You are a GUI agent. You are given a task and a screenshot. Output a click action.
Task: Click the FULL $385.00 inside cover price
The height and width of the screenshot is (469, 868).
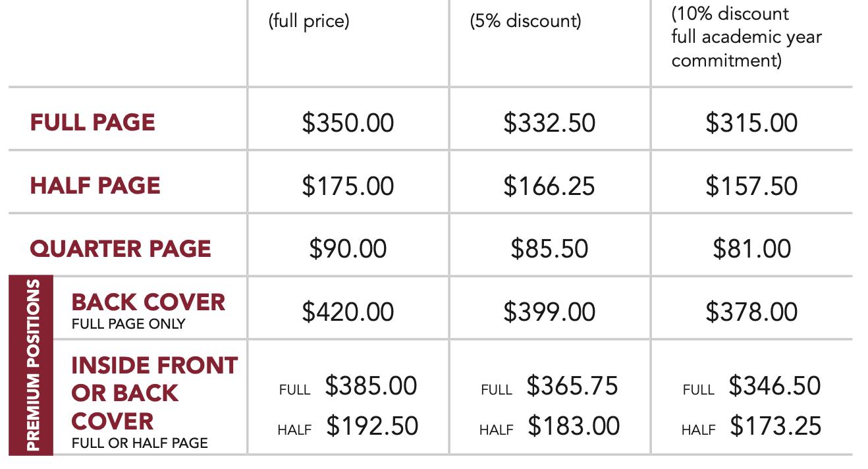coord(348,386)
